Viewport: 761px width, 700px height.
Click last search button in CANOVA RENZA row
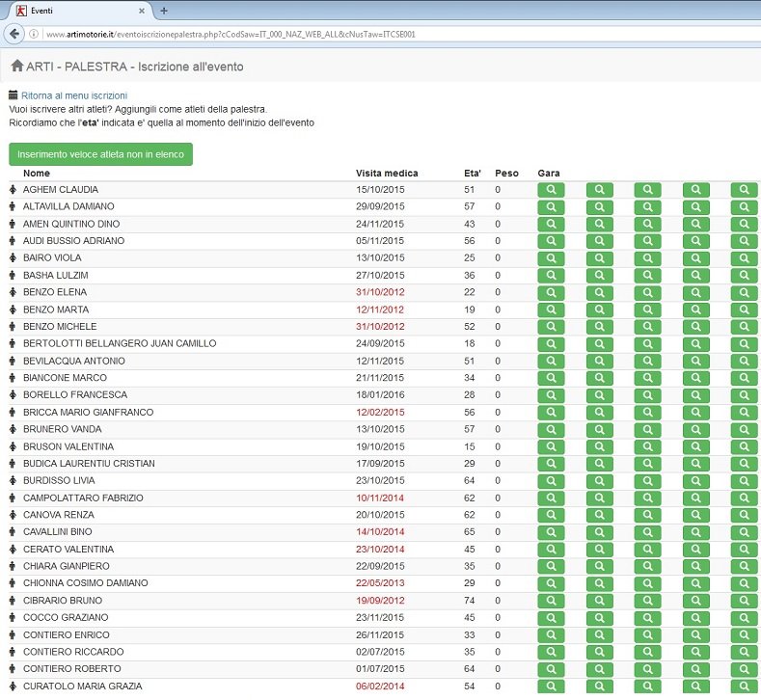pyautogui.click(x=744, y=516)
